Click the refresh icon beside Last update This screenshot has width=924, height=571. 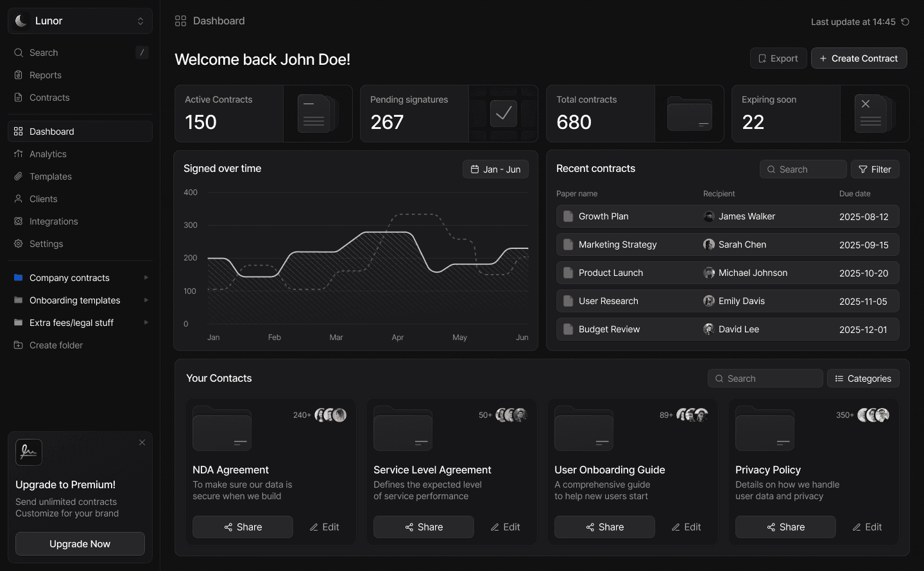click(x=905, y=22)
